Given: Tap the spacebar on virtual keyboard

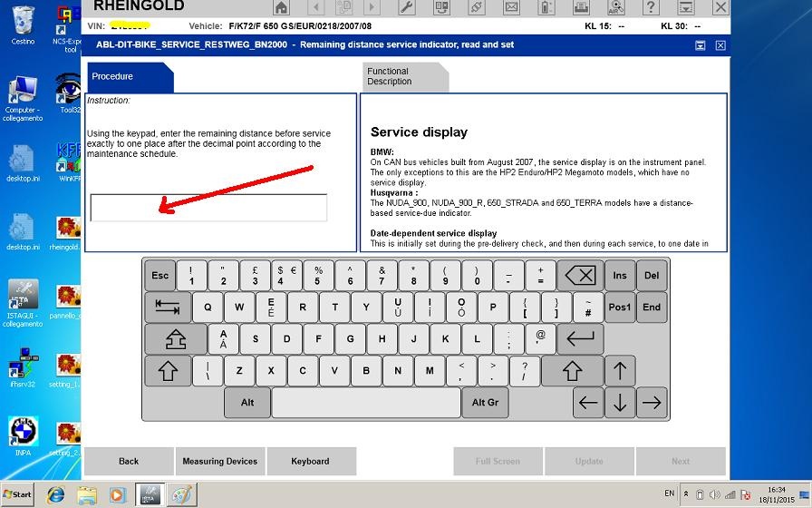Looking at the screenshot, I should point(366,402).
